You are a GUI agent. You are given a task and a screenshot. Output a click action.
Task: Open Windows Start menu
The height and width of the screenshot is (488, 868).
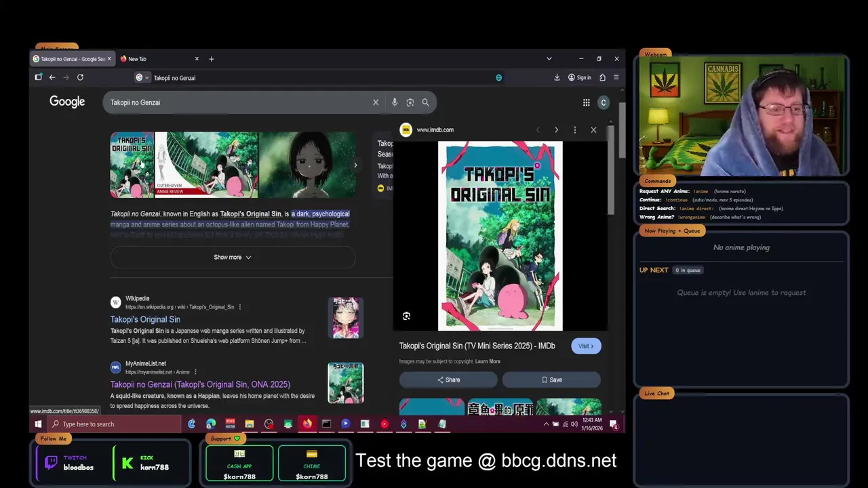[38, 424]
